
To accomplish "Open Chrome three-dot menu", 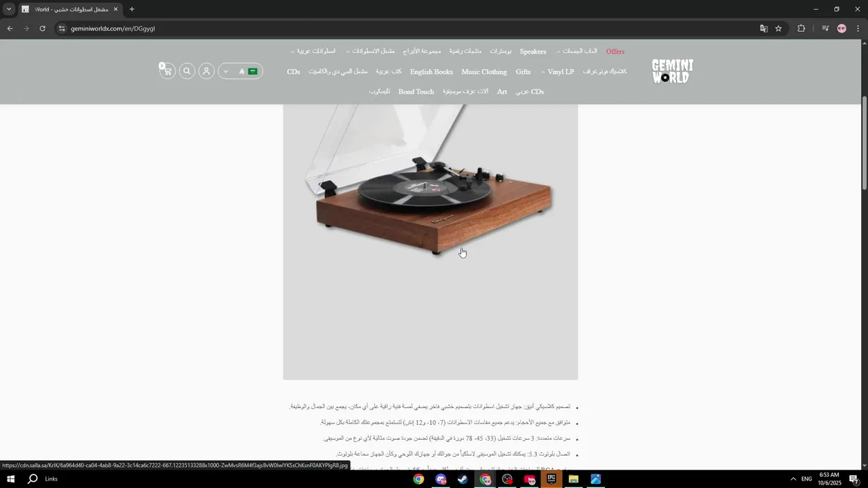I will point(859,28).
